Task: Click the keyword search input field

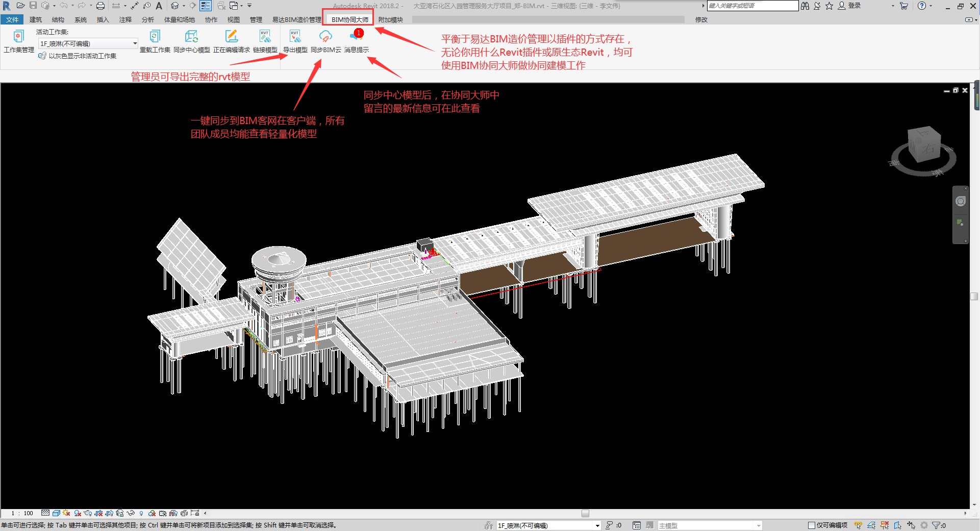Action: [x=752, y=6]
